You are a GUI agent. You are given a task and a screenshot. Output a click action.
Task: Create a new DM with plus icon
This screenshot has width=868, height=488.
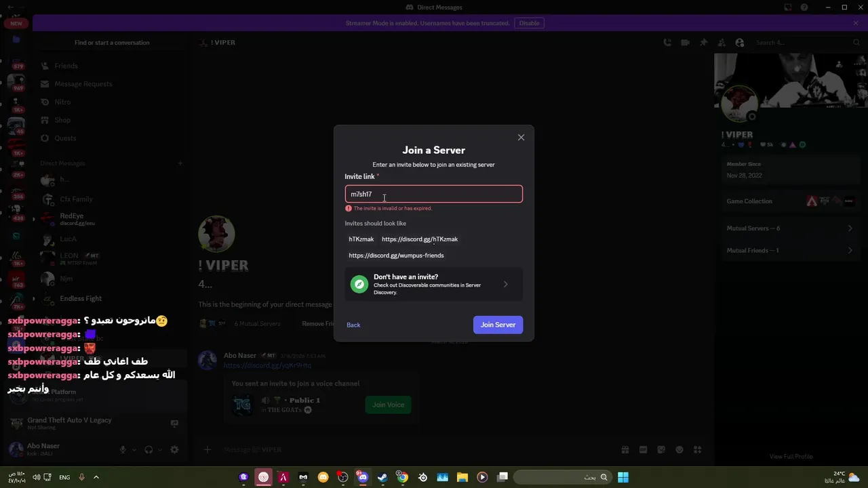180,163
